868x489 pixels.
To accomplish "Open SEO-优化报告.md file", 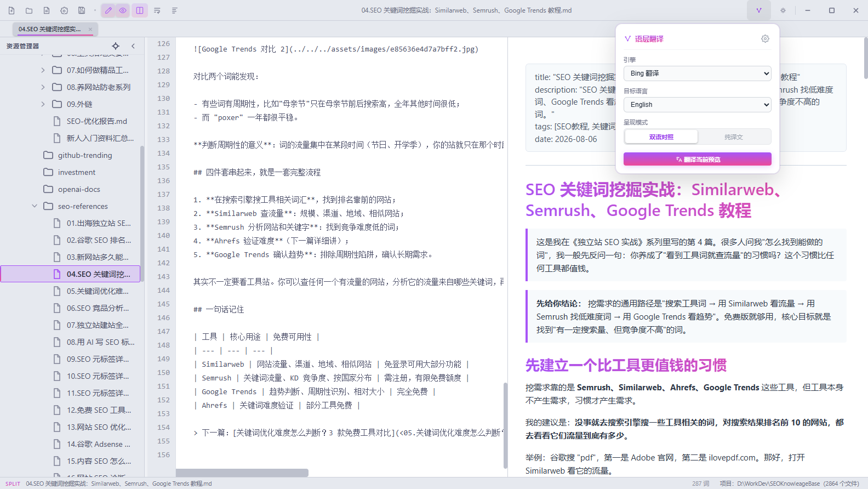I will click(x=97, y=121).
